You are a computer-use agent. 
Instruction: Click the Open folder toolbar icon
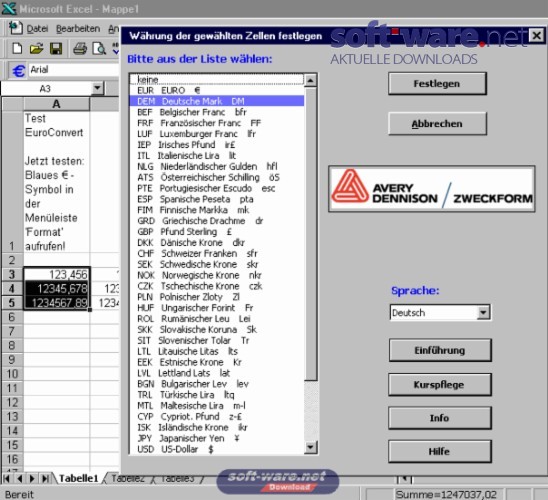36,48
